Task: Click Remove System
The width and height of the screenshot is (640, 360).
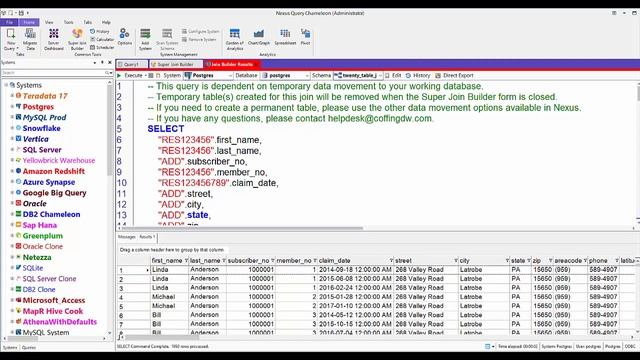Action: [199, 40]
